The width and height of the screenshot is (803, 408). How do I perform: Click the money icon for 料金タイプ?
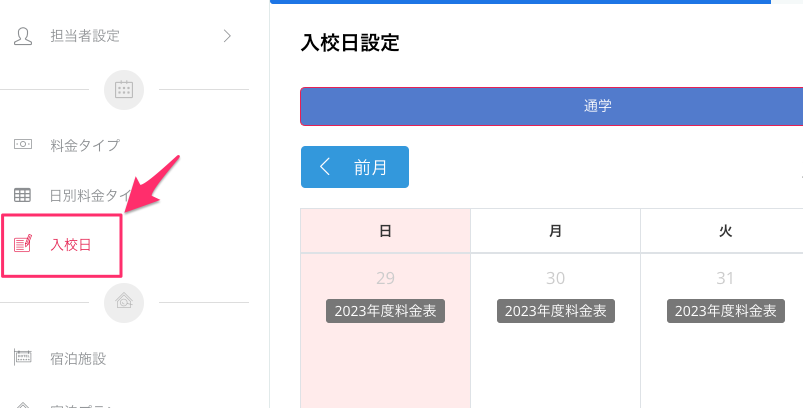coord(23,145)
